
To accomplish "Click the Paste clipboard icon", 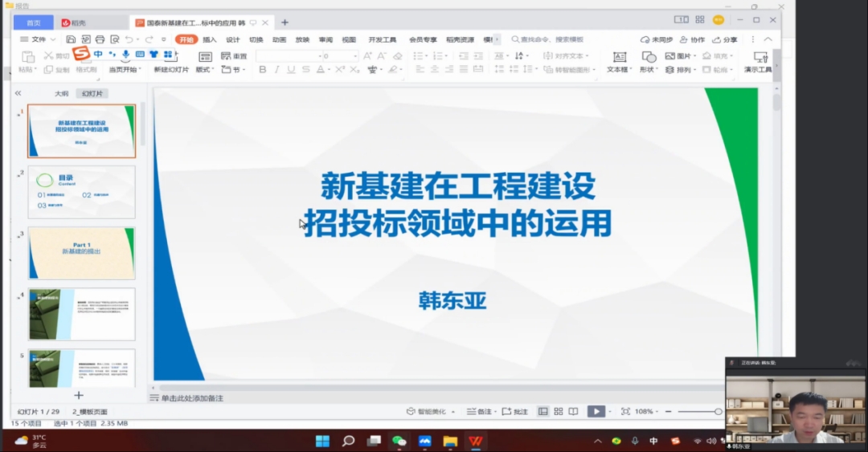I will [27, 57].
